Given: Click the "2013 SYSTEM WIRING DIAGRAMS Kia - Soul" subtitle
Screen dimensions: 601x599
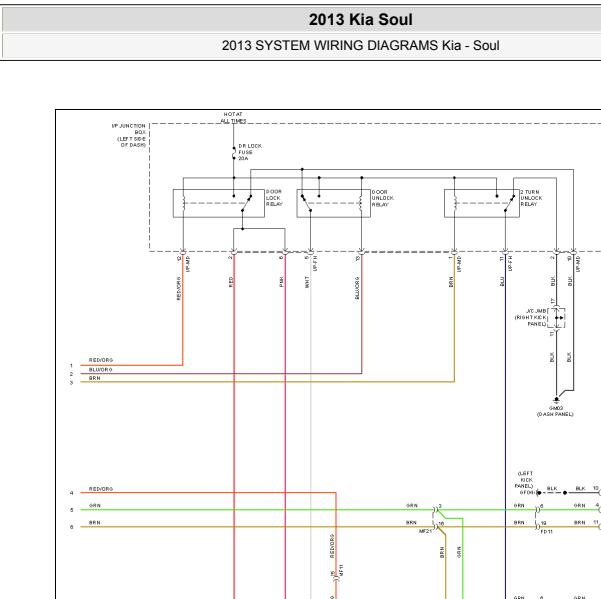Looking at the screenshot, I should (360, 46).
